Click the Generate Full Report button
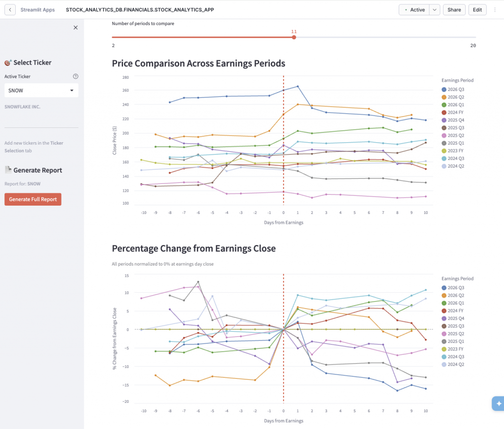Viewport: 504px width, 429px height. (x=33, y=199)
